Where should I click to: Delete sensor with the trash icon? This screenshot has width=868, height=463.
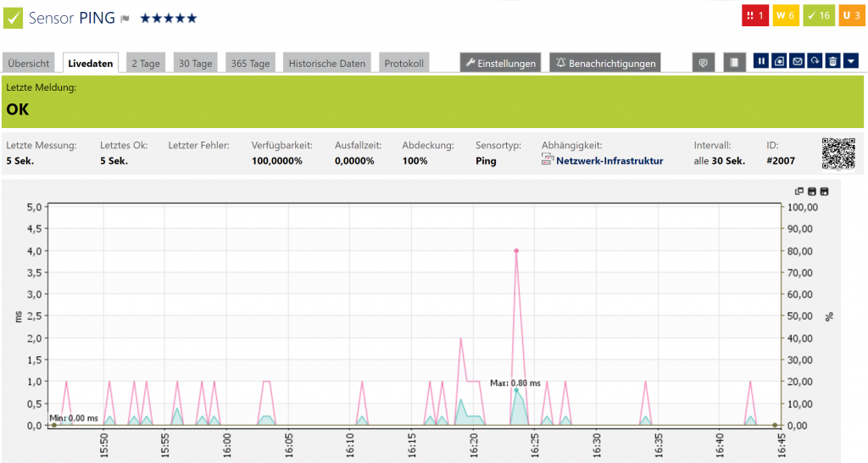click(832, 62)
